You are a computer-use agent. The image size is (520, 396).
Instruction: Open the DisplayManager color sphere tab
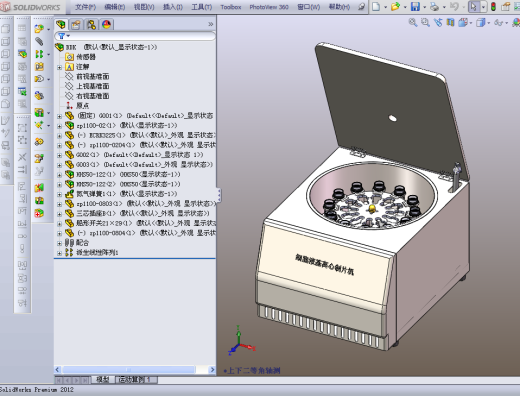106,24
